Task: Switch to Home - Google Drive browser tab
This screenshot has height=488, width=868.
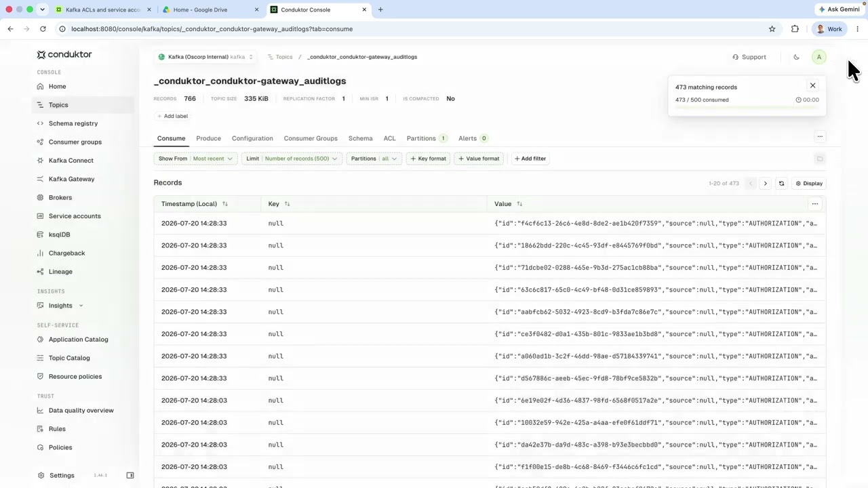Action: pyautogui.click(x=210, y=9)
